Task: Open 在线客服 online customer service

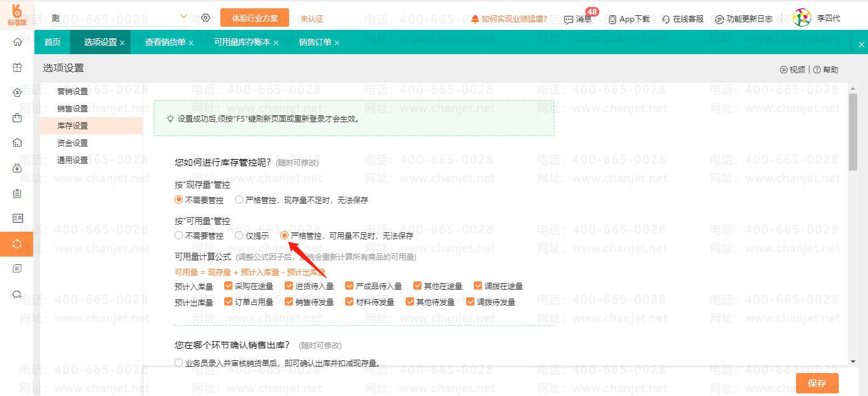Action: [x=666, y=19]
